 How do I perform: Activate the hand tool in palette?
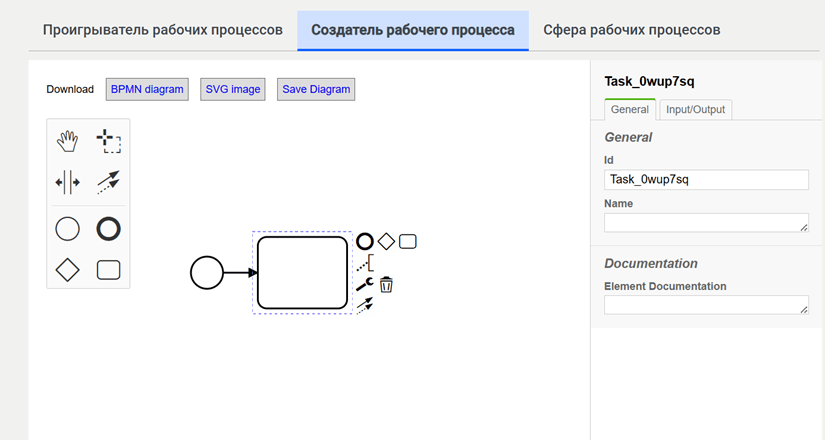point(67,142)
